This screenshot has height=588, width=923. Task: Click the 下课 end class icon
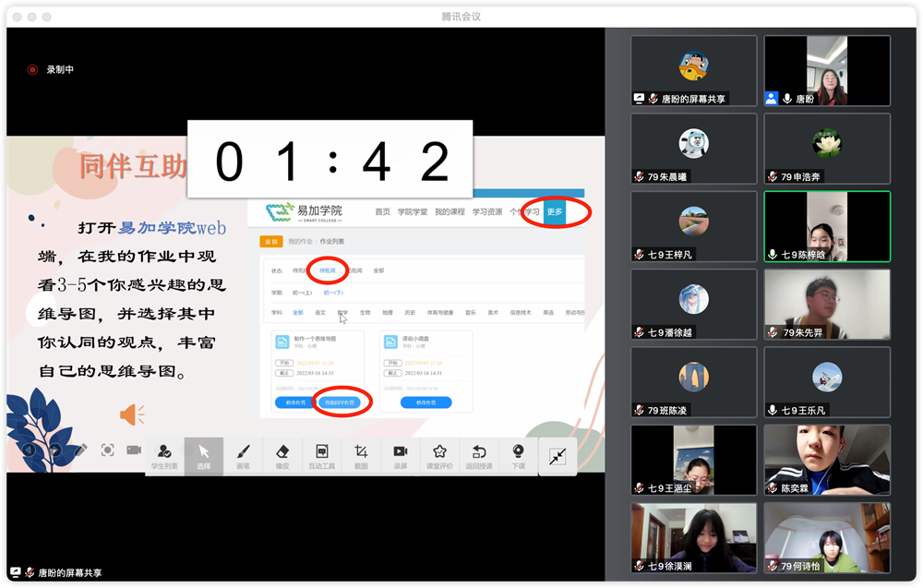[x=519, y=456]
